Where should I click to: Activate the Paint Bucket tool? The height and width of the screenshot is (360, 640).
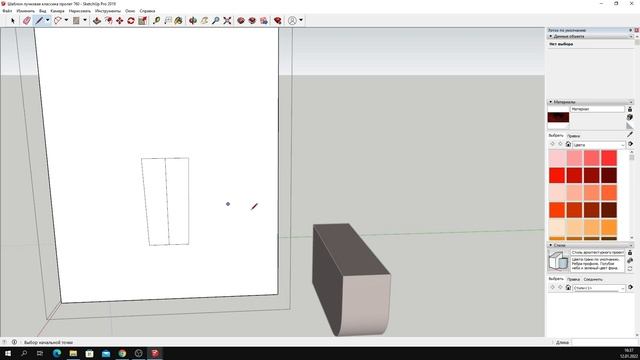click(179, 20)
